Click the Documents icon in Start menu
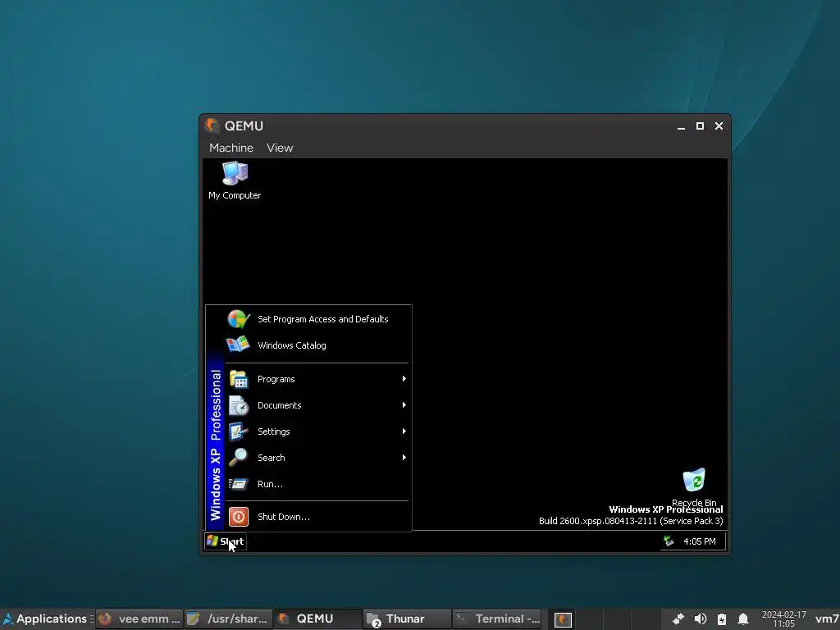Screen dimensions: 840x630 coord(239,405)
